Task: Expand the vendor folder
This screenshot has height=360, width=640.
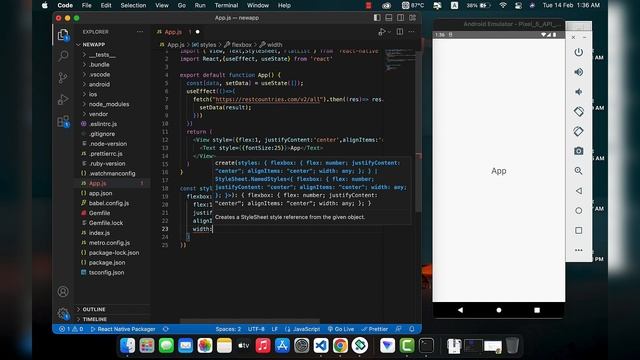Action: click(x=98, y=114)
